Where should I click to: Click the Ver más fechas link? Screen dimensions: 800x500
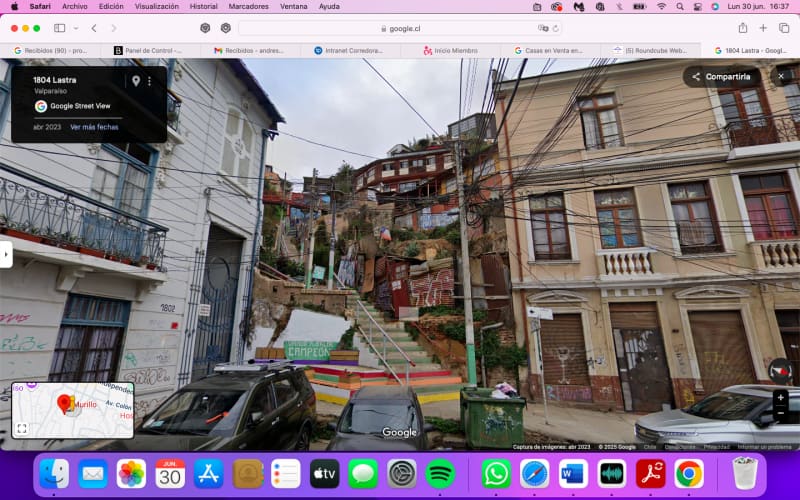pos(94,127)
